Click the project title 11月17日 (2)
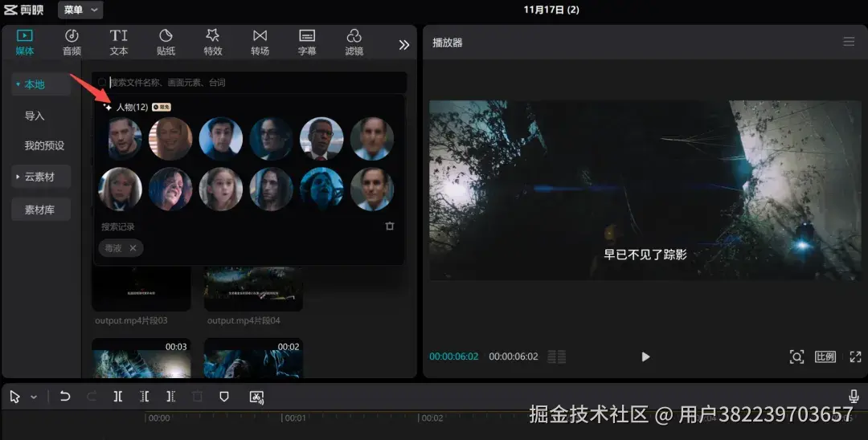The width and height of the screenshot is (868, 440). [551, 10]
